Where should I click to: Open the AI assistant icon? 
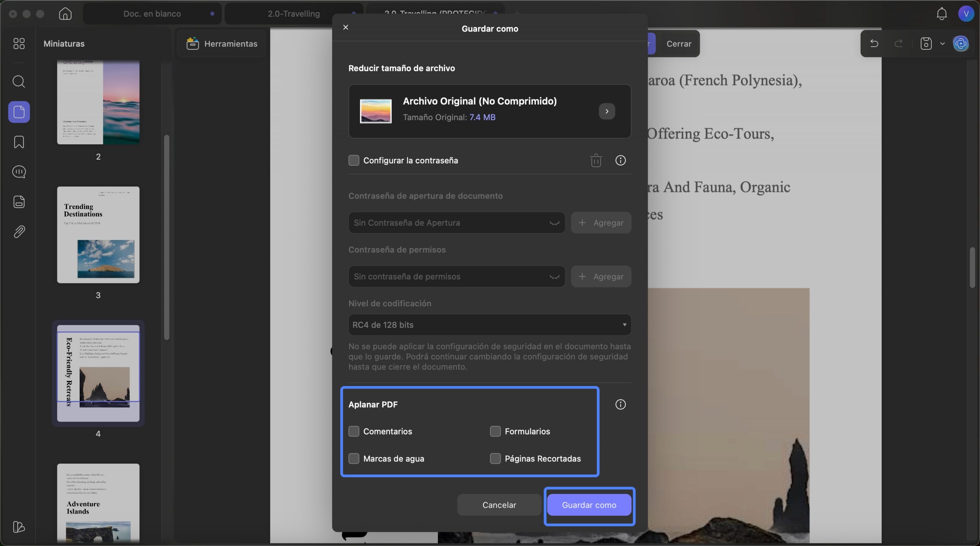click(x=961, y=43)
